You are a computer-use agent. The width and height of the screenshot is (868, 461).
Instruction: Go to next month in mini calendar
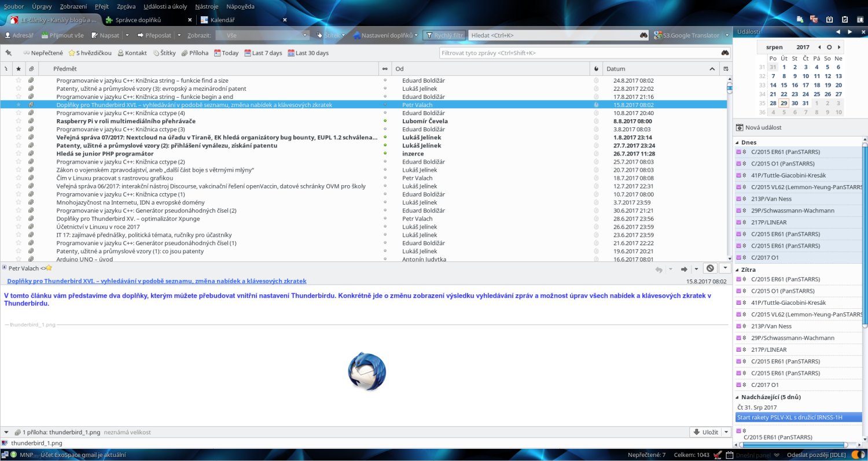(x=839, y=47)
